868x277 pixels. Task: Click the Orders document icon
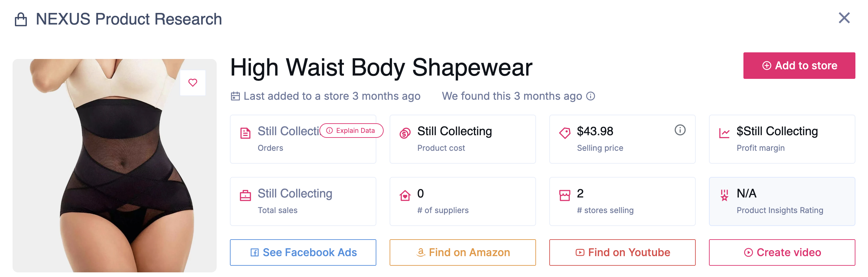(246, 133)
